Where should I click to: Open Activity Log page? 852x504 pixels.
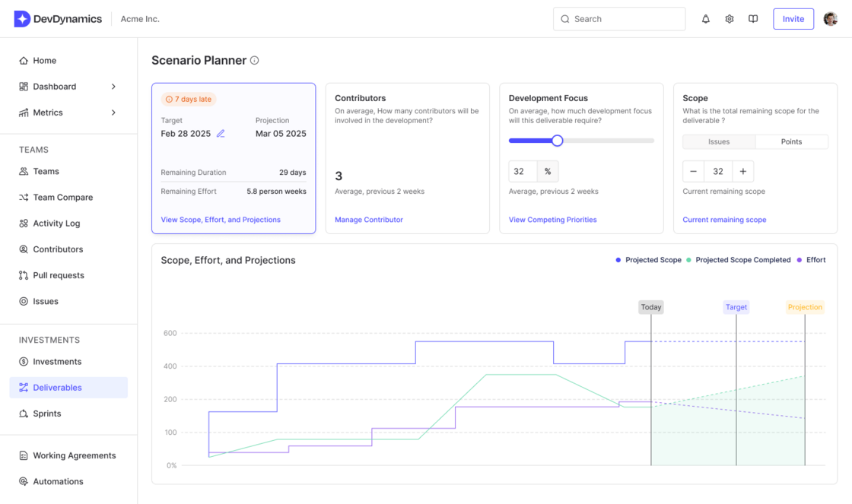(x=56, y=223)
